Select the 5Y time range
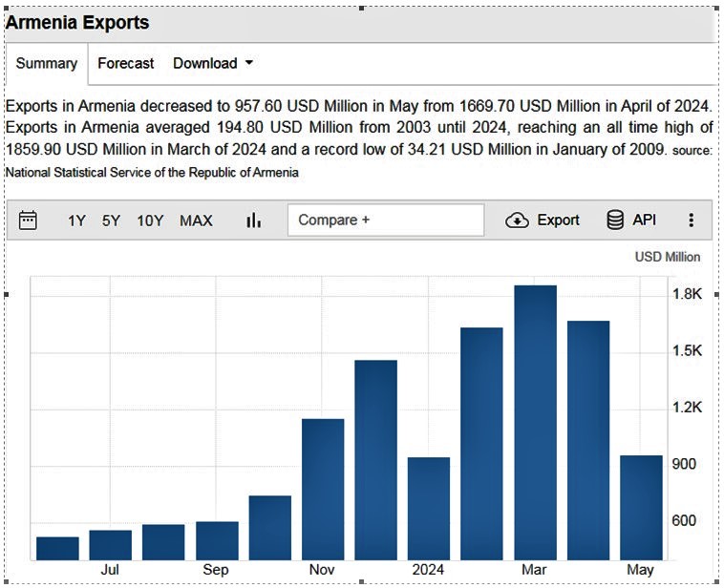The width and height of the screenshot is (724, 588). point(112,220)
